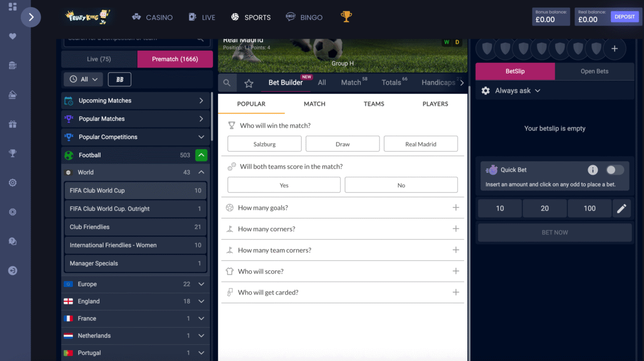This screenshot has height=361, width=644.
Task: Show more market tabs with the right arrow
Action: [462, 83]
